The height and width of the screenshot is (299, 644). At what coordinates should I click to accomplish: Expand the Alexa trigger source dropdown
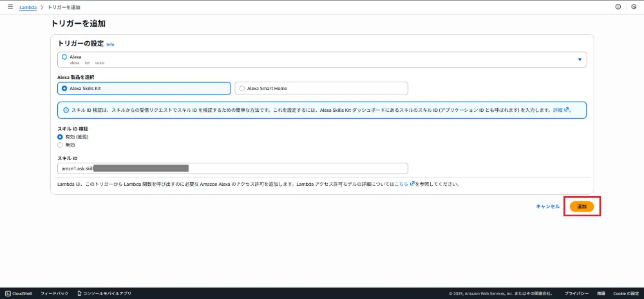pos(322,59)
